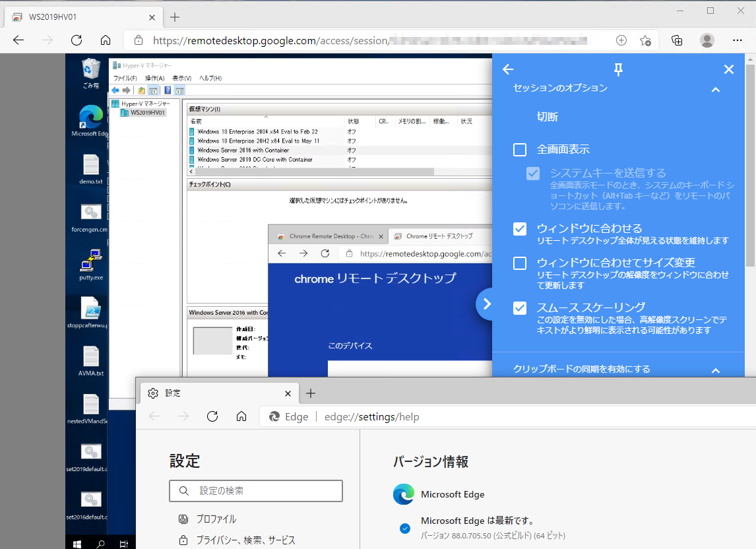Select the forcengen.cmd desktop file

tap(90, 218)
